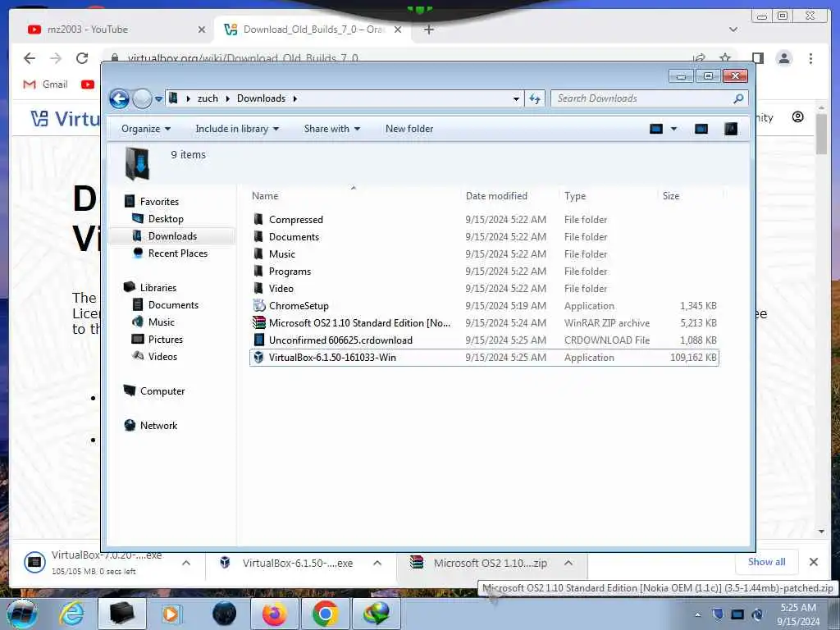Open the Windows Start menu orb
The image size is (840, 630).
point(21,614)
